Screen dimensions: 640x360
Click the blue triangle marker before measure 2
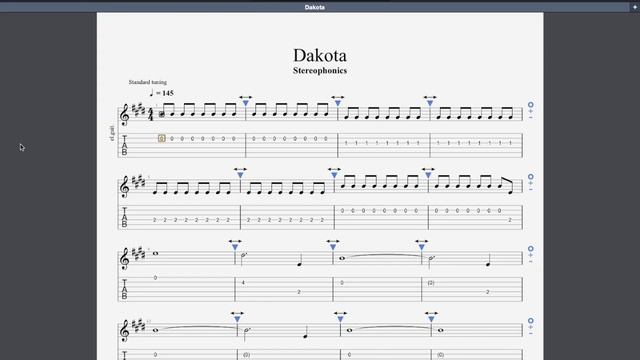tap(246, 103)
